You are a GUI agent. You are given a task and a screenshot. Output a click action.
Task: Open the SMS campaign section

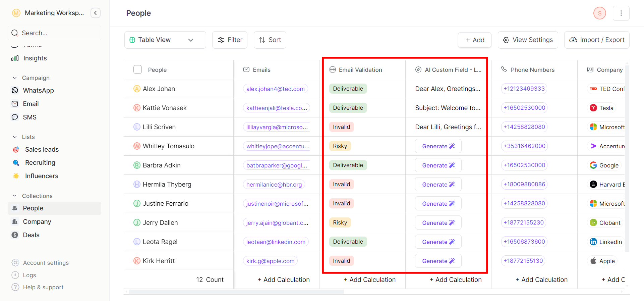[30, 117]
